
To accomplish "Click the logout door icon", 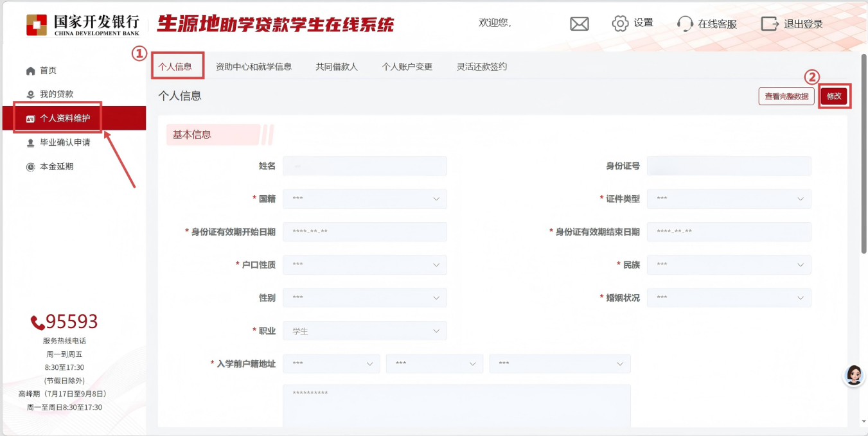I will [x=770, y=24].
